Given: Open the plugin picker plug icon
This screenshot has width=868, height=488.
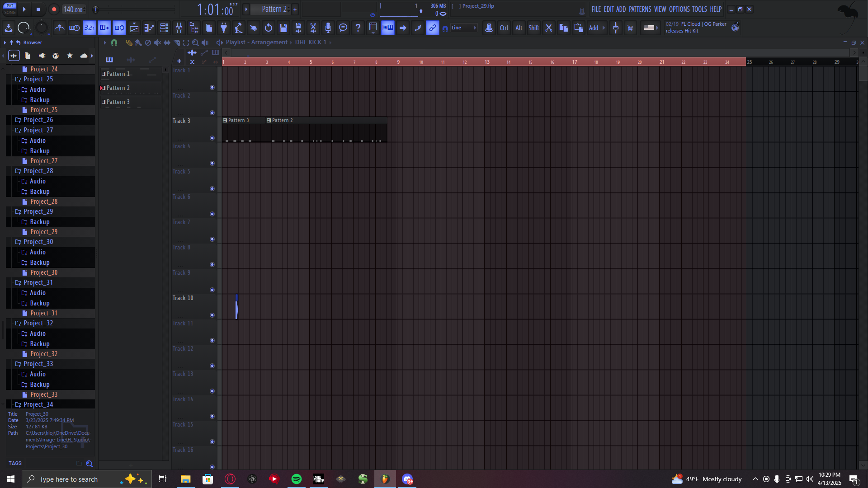Looking at the screenshot, I should [x=224, y=28].
